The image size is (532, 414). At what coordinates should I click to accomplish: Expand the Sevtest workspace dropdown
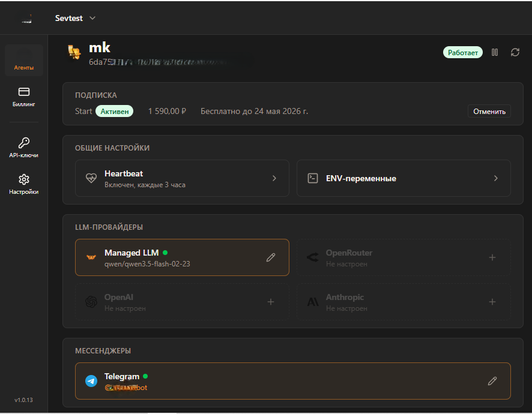[x=75, y=18]
